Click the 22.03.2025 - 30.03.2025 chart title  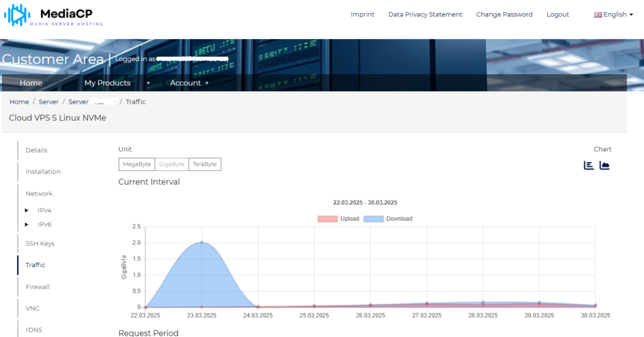[x=365, y=203]
